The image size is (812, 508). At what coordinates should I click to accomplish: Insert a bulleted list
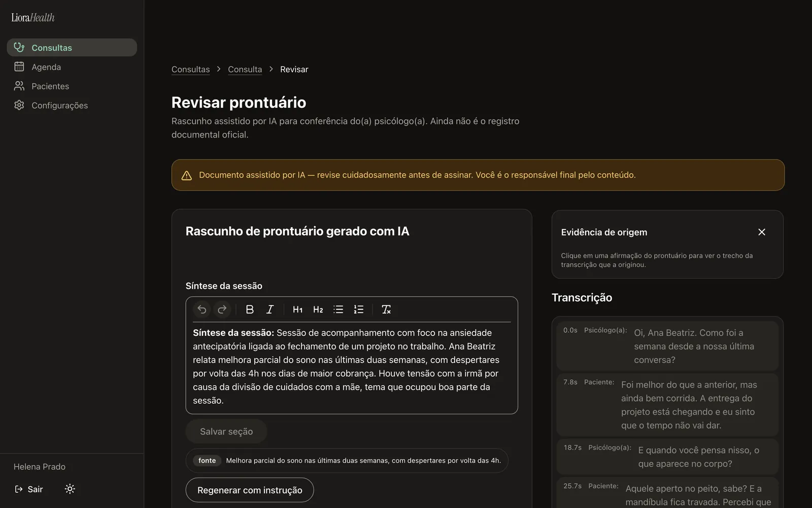339,309
